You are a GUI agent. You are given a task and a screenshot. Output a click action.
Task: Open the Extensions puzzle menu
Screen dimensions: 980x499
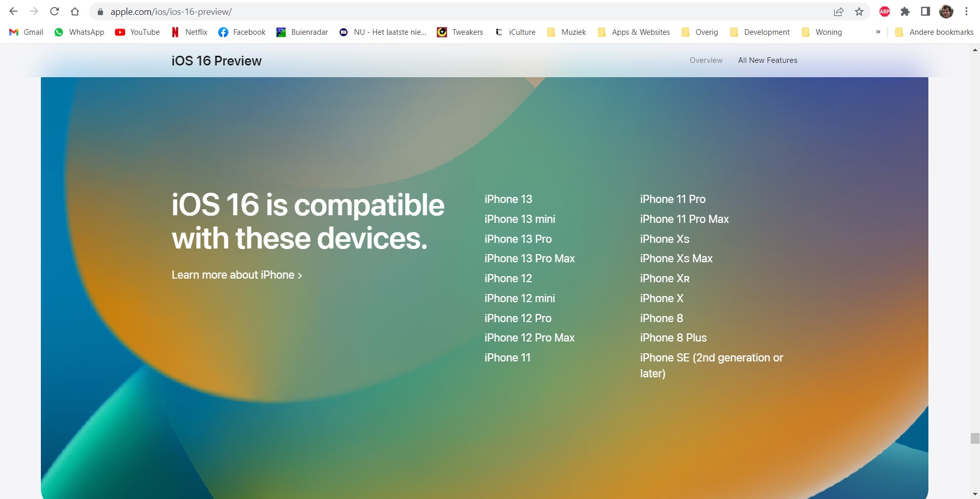click(905, 12)
